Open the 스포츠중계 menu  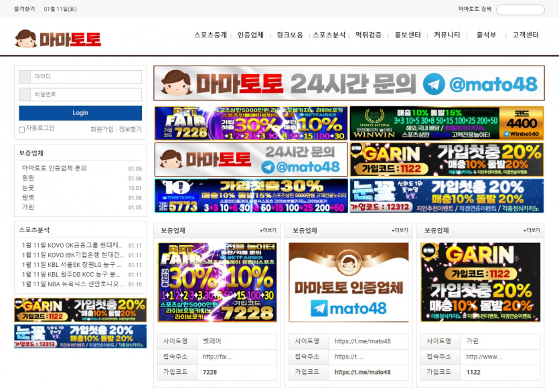click(210, 35)
